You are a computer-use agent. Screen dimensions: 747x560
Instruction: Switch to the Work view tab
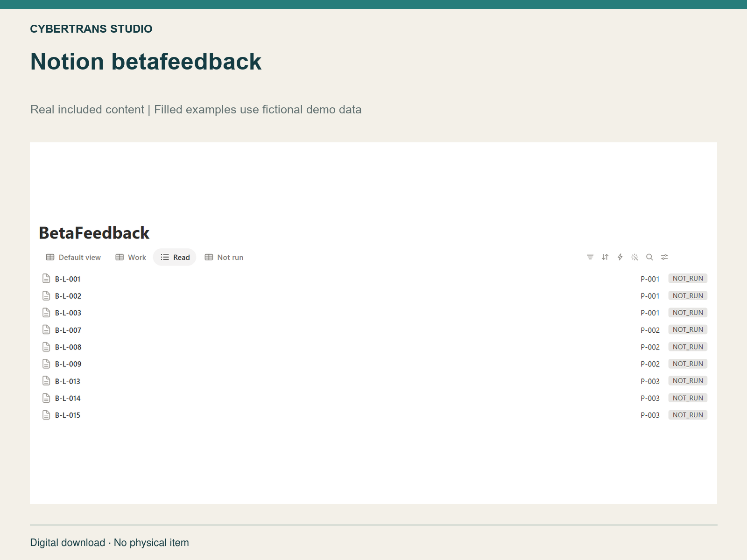tap(131, 257)
